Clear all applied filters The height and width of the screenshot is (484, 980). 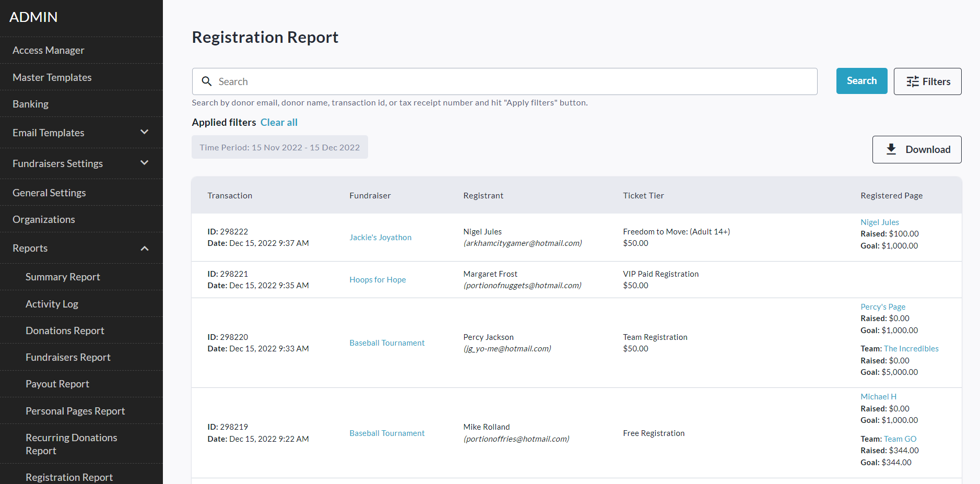pyautogui.click(x=279, y=122)
